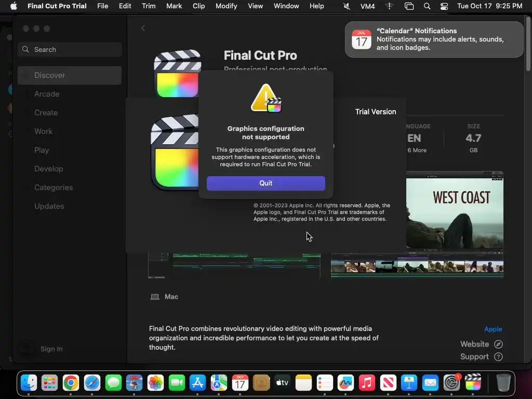This screenshot has width=532, height=399.
Task: Go back using App Store back chevron
Action: [143, 28]
